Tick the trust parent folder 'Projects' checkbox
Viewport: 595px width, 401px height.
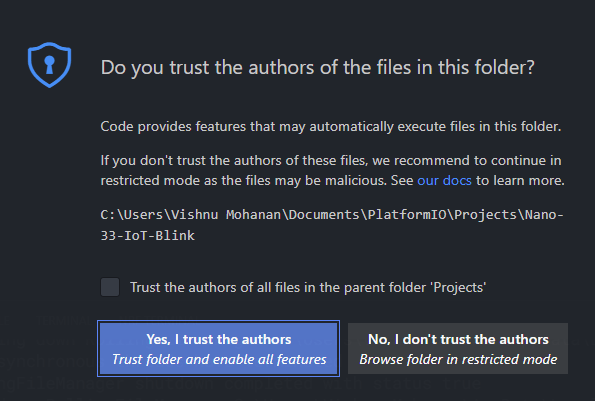(110, 287)
